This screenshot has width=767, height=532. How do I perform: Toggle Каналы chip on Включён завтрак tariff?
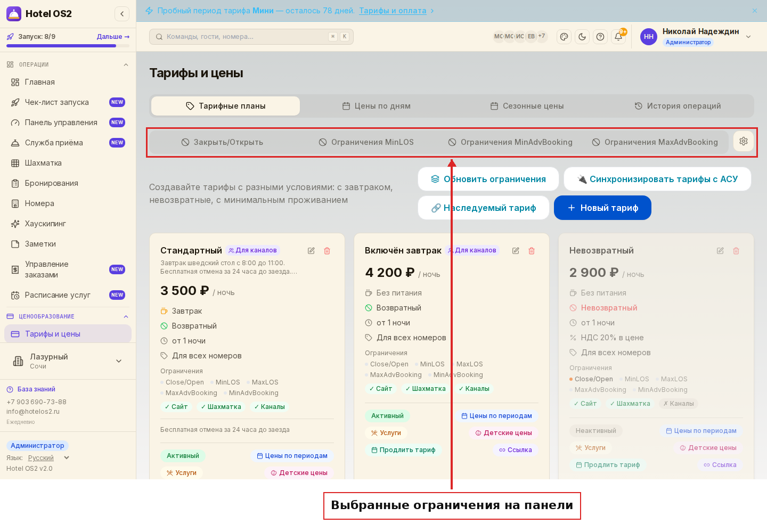[474, 389]
